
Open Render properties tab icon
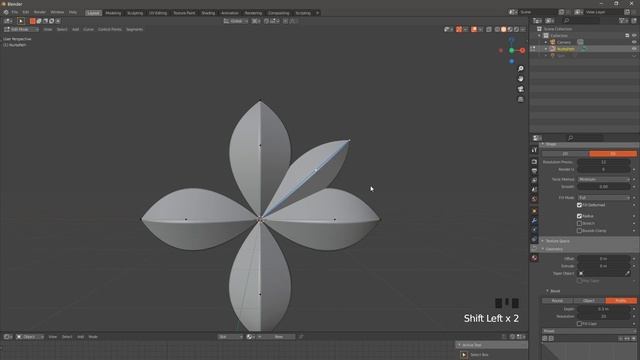click(x=534, y=162)
